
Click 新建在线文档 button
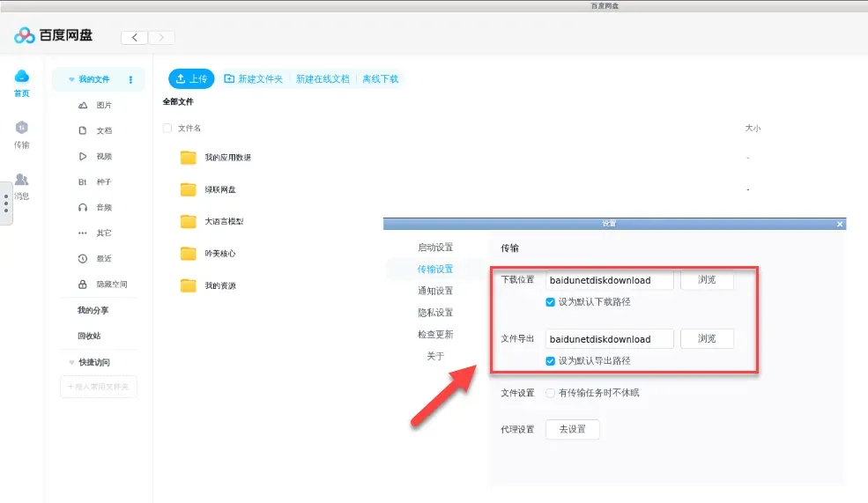pos(323,79)
